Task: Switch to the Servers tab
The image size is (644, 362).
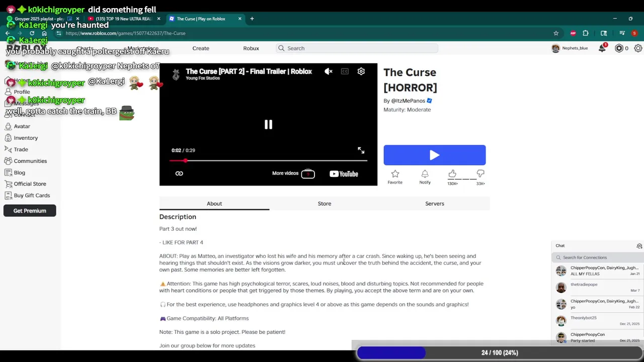Action: (x=435, y=204)
